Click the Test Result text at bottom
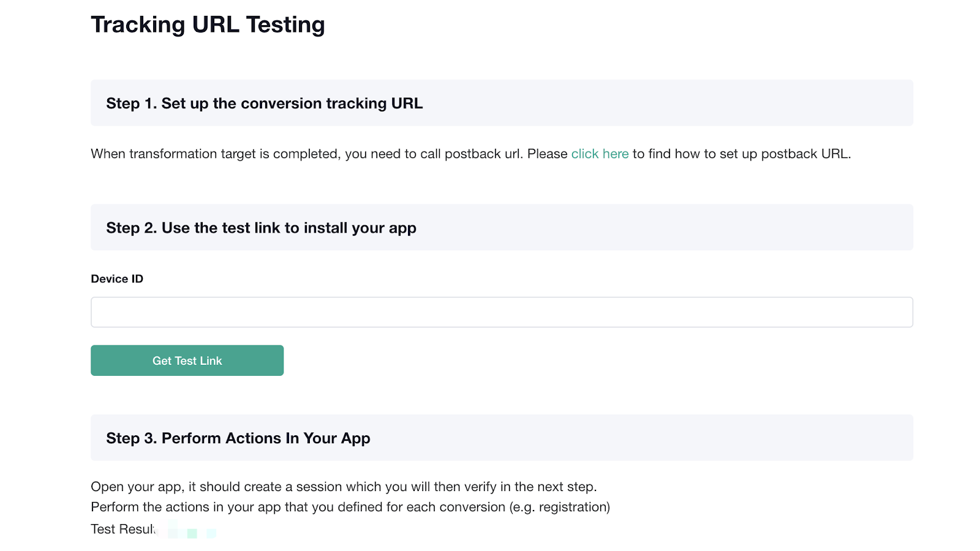Image resolution: width=980 pixels, height=551 pixels. click(123, 529)
